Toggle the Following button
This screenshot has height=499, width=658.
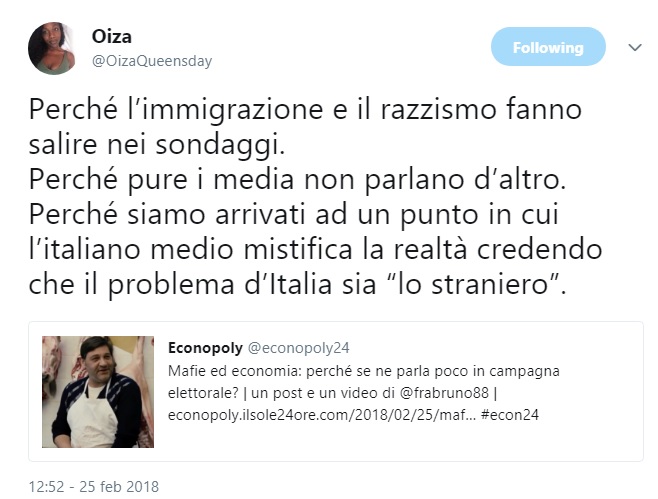click(x=548, y=47)
